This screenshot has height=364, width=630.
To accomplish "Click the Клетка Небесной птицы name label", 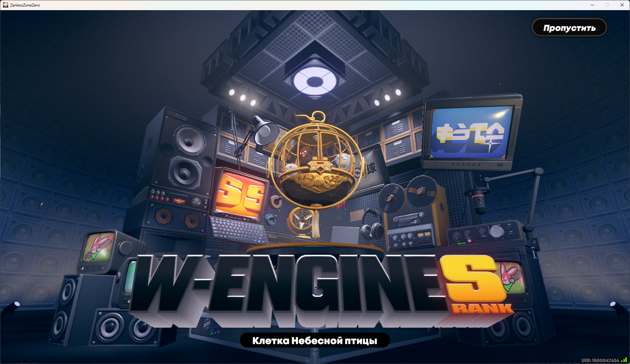I will (x=315, y=340).
